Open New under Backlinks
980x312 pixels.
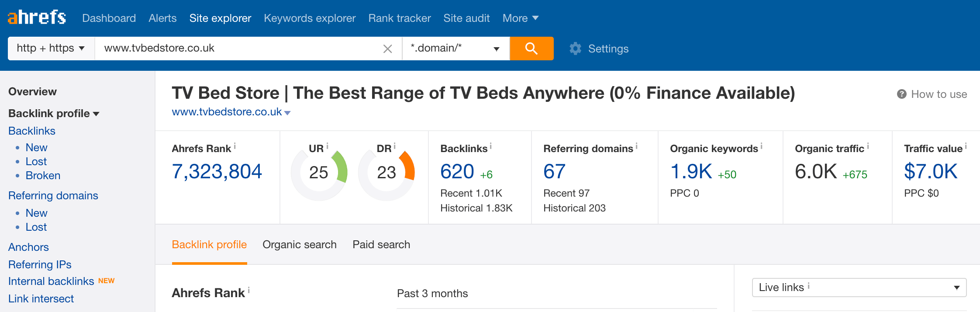click(x=36, y=148)
